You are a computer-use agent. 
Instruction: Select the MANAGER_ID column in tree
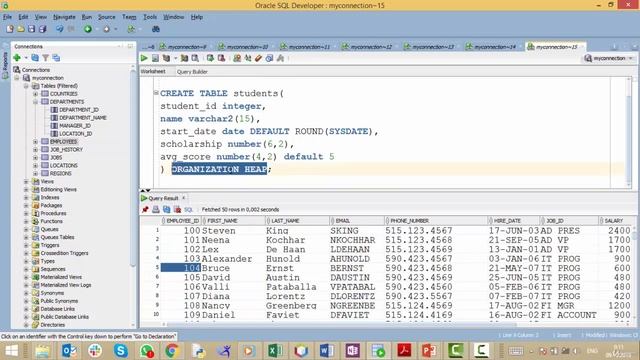click(75, 126)
